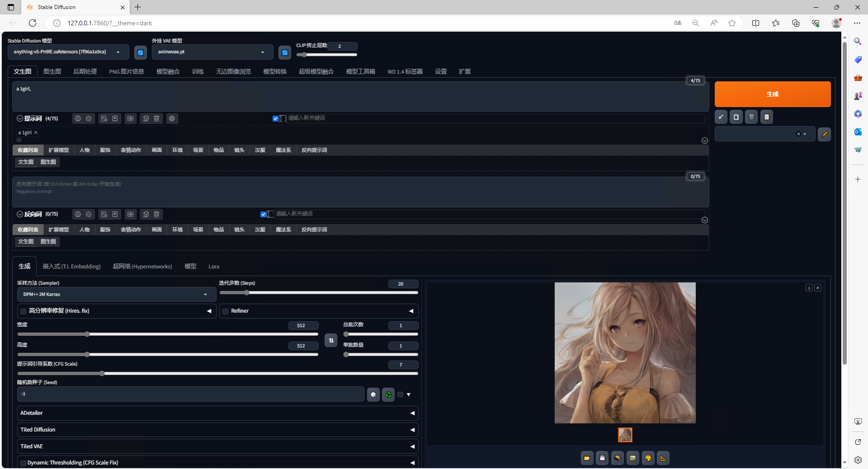Enable Hires. fix checkbox
Screen dimensions: 868x469
[23, 311]
